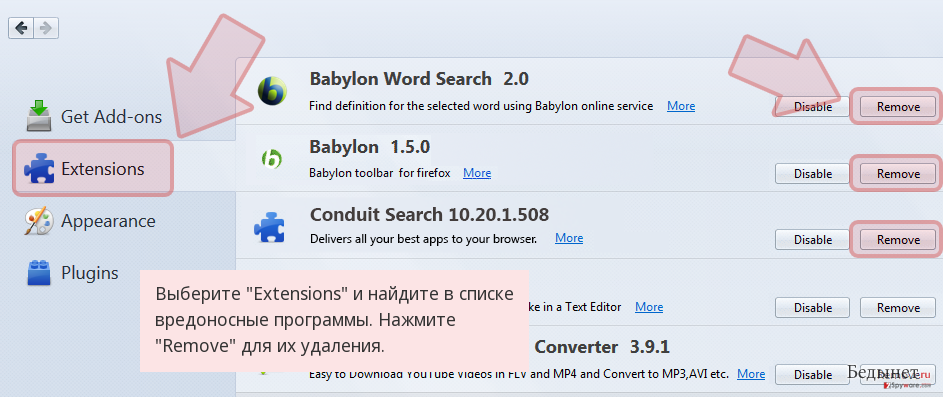Open the Get Add-ons section
The height and width of the screenshot is (397, 943).
point(112,116)
